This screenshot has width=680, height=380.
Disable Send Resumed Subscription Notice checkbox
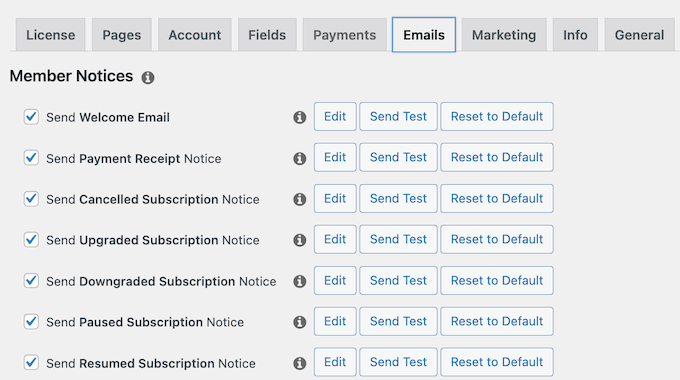click(x=31, y=362)
